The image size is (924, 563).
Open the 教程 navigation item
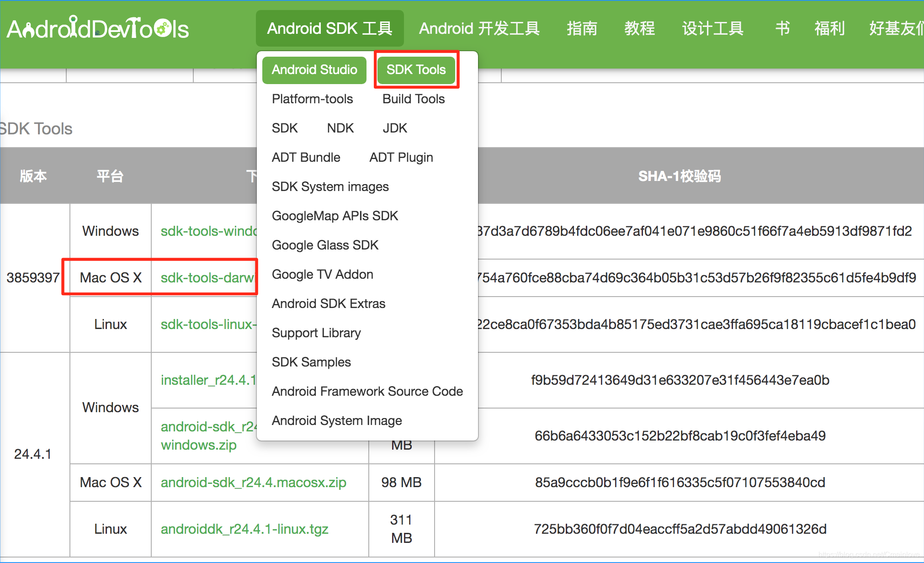(x=639, y=28)
